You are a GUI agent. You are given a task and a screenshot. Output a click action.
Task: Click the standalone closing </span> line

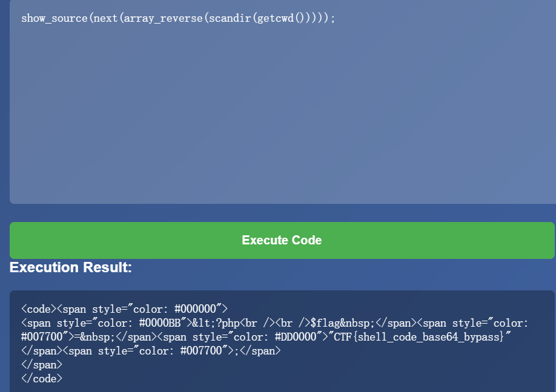tap(42, 365)
